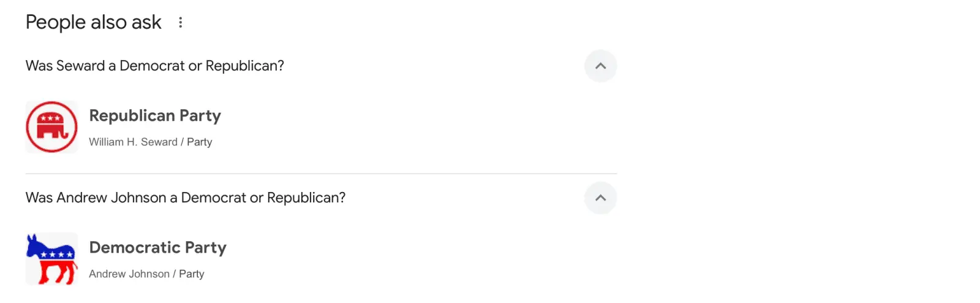The height and width of the screenshot is (303, 980).
Task: Open the Democratic Party answer title
Action: pos(157,248)
